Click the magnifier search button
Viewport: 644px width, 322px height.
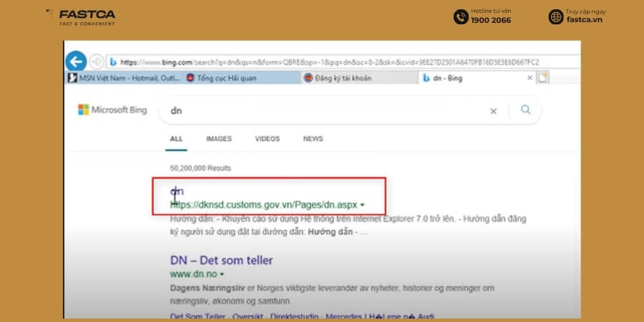526,109
